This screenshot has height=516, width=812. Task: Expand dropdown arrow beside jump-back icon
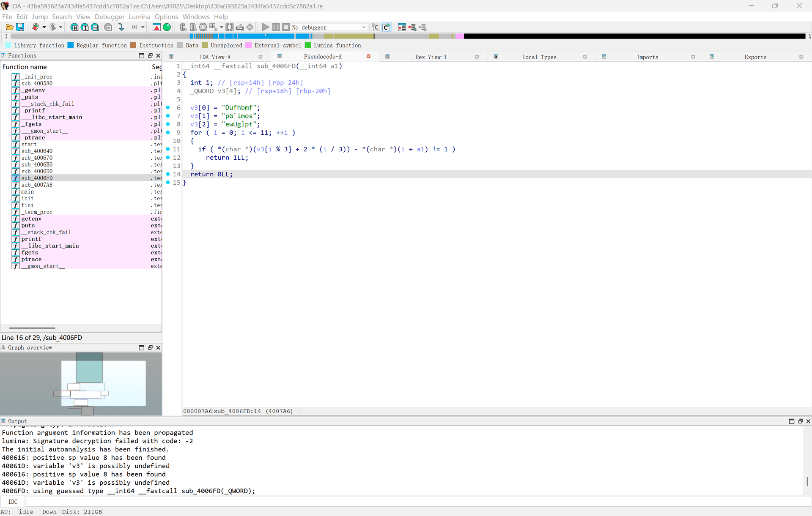44,27
